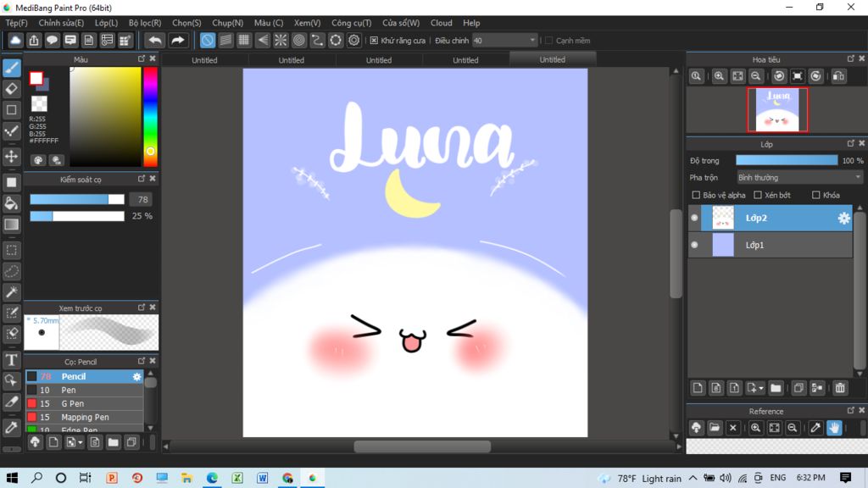The height and width of the screenshot is (488, 868).
Task: Click the layer Độ trong opacity slider
Action: tap(787, 160)
